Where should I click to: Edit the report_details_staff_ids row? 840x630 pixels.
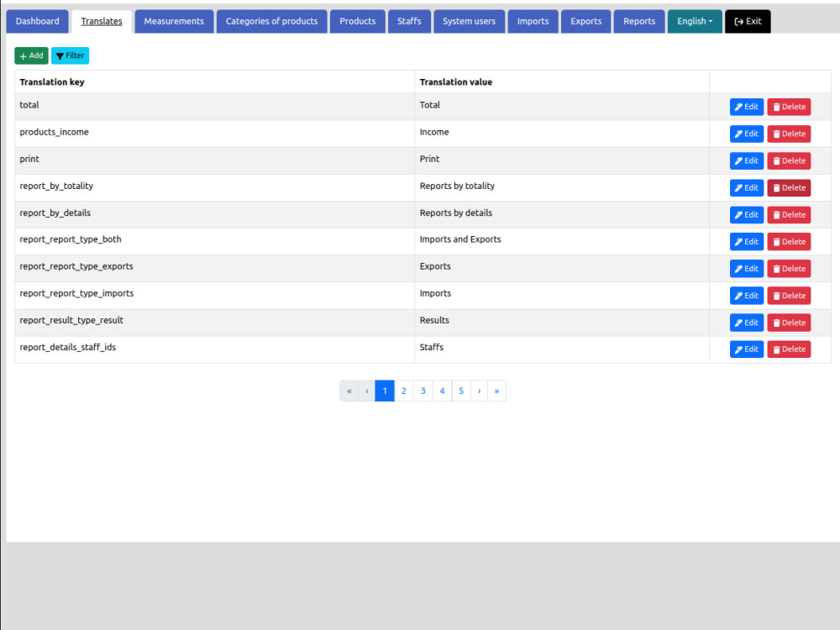(x=747, y=349)
